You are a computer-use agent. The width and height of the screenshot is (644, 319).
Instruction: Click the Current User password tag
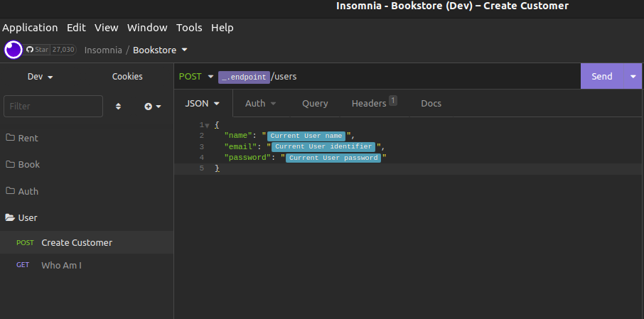coord(333,158)
